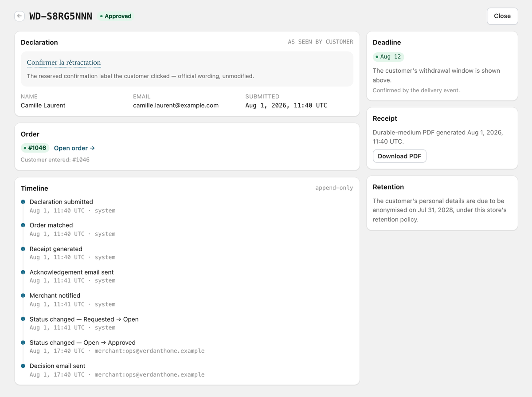
Task: Select the Requested → Open status marker
Action: click(23, 319)
